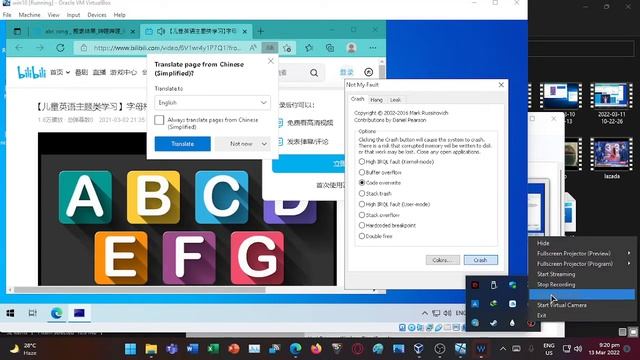The image size is (640, 360).
Task: Click the bilibili search magnifier
Action: (314, 73)
